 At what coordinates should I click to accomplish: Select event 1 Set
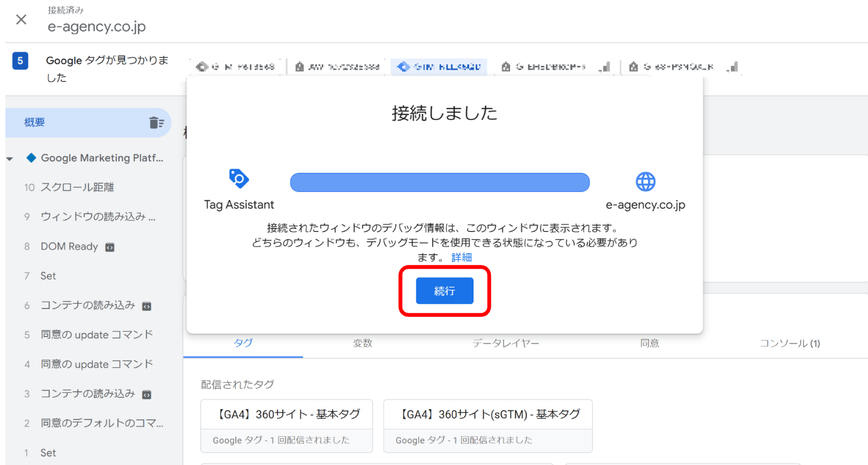(48, 453)
